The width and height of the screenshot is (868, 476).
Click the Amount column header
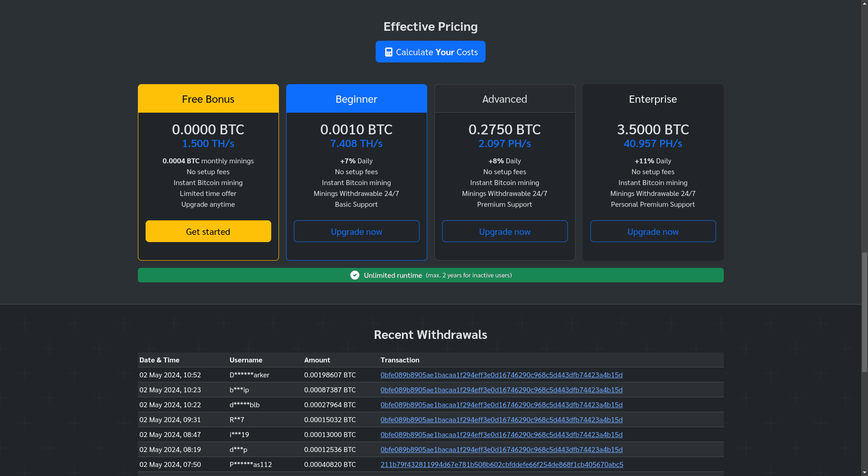317,360
